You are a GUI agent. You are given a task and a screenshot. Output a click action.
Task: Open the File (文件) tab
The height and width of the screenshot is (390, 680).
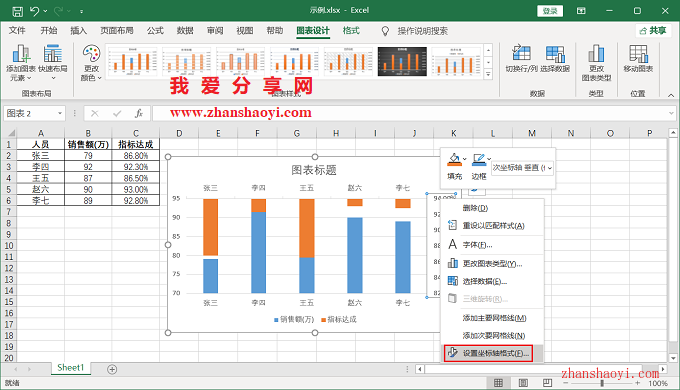[17, 30]
